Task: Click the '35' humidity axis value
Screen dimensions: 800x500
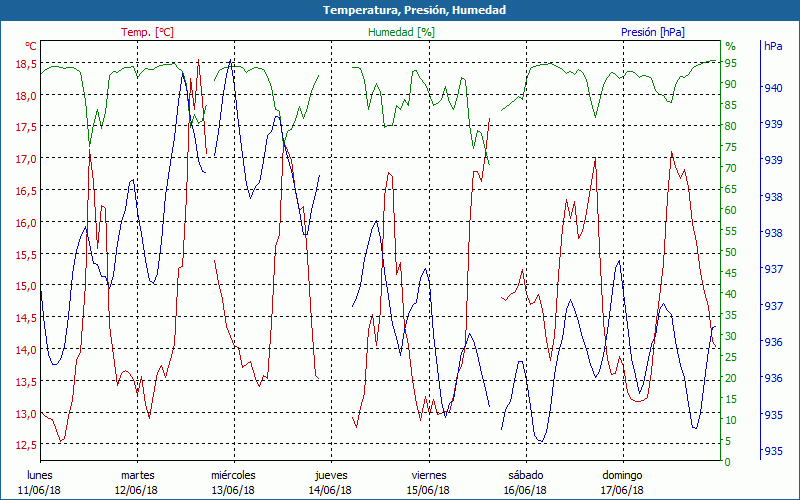Action: click(731, 315)
